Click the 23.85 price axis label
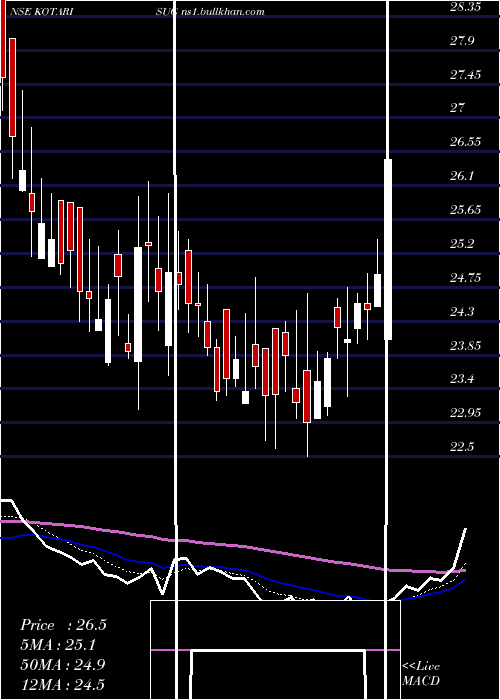Screen dimensions: 500x700 [x=465, y=345]
